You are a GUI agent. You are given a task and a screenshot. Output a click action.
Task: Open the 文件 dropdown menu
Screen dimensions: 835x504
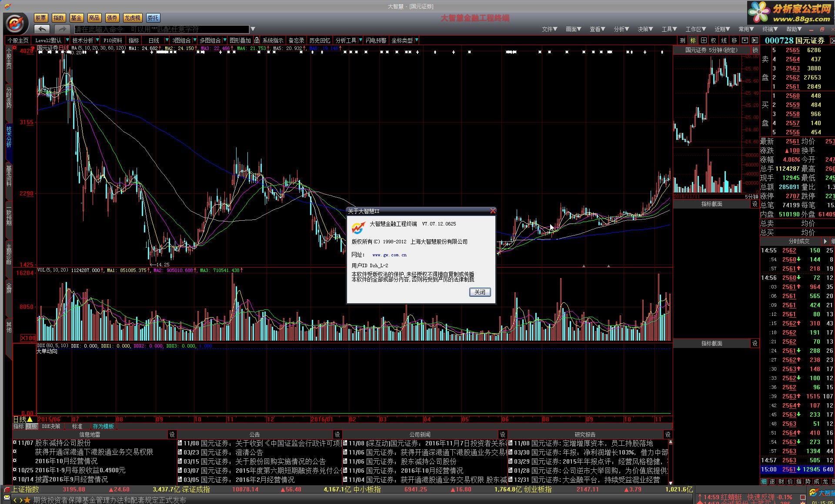[x=549, y=29]
